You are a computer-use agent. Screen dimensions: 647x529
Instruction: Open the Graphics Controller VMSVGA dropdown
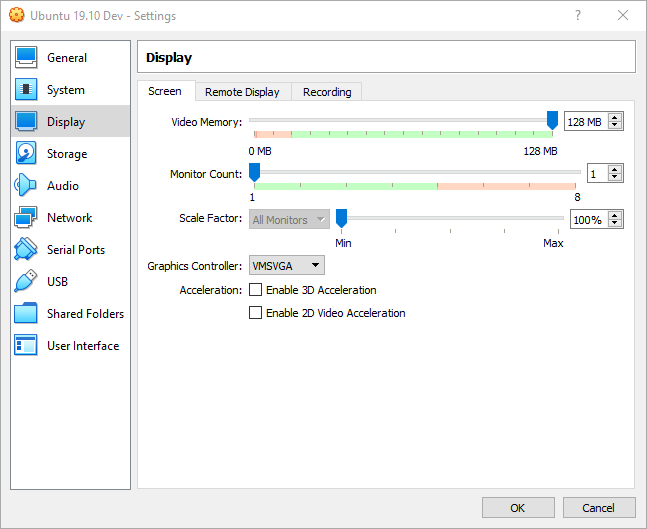(287, 265)
